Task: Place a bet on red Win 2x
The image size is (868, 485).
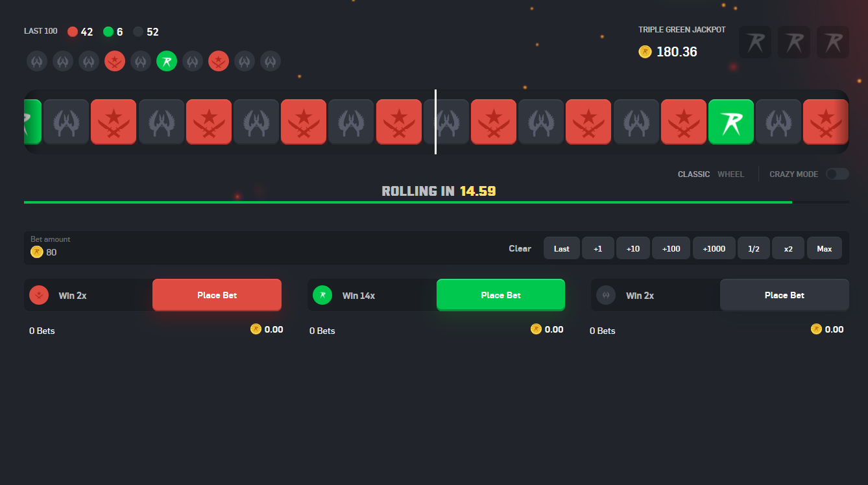Action: (x=217, y=294)
